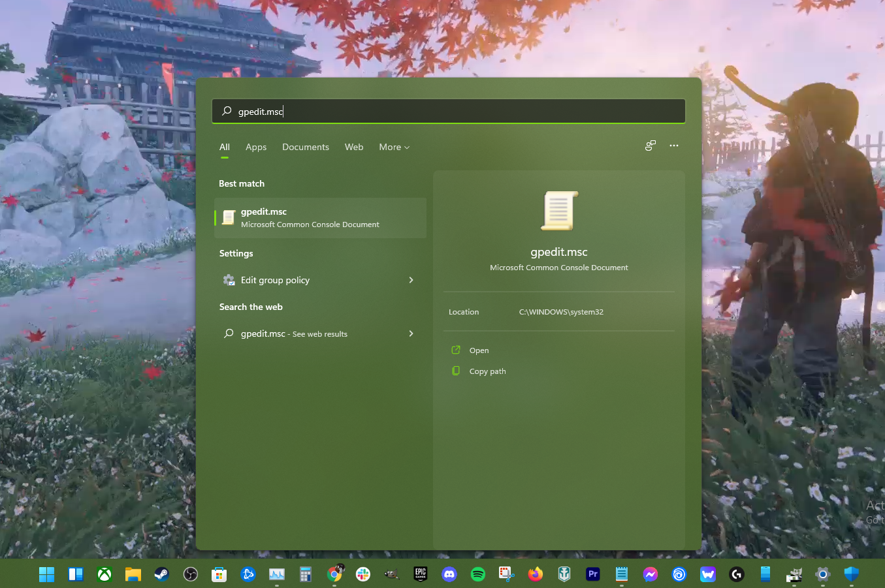Open gpedit.msc See web results
The image size is (885, 588).
[x=320, y=333]
